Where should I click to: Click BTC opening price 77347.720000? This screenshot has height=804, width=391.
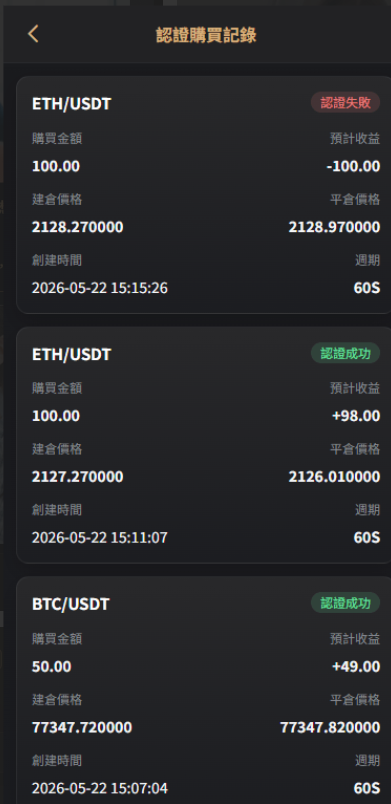click(x=82, y=727)
